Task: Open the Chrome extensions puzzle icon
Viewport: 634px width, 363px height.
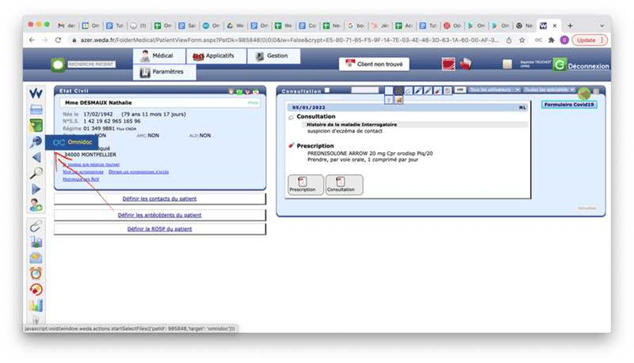Action: click(551, 40)
